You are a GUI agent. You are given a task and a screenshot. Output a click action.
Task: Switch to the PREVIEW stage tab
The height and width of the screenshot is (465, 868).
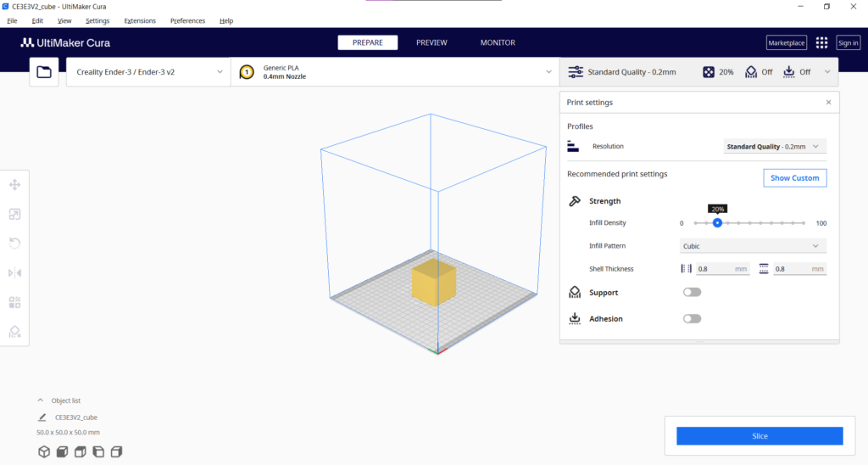click(431, 42)
